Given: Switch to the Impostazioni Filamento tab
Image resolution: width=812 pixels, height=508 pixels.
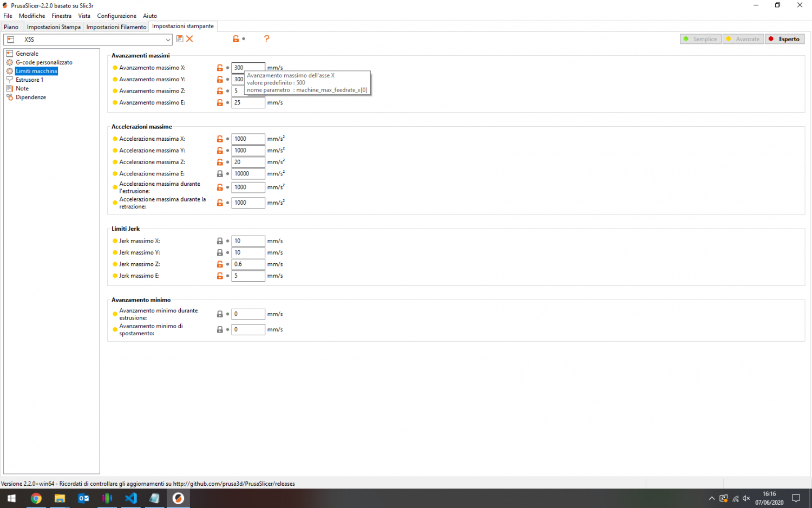Looking at the screenshot, I should (116, 27).
